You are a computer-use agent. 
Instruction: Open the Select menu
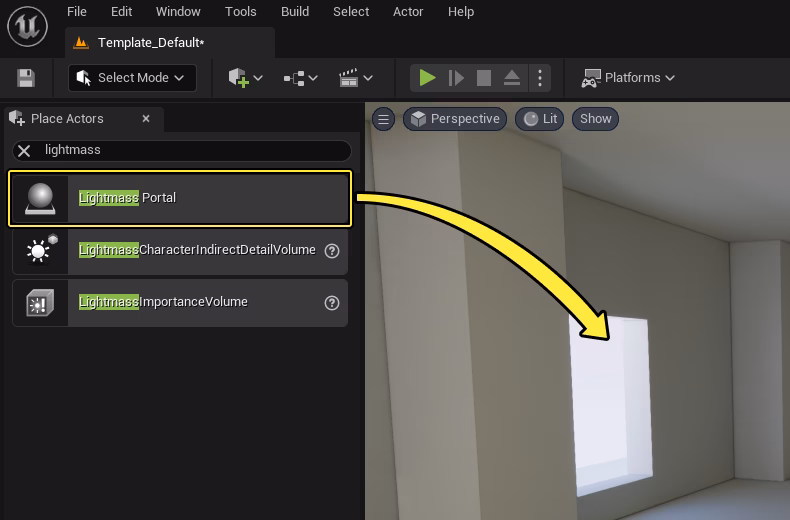pyautogui.click(x=351, y=12)
